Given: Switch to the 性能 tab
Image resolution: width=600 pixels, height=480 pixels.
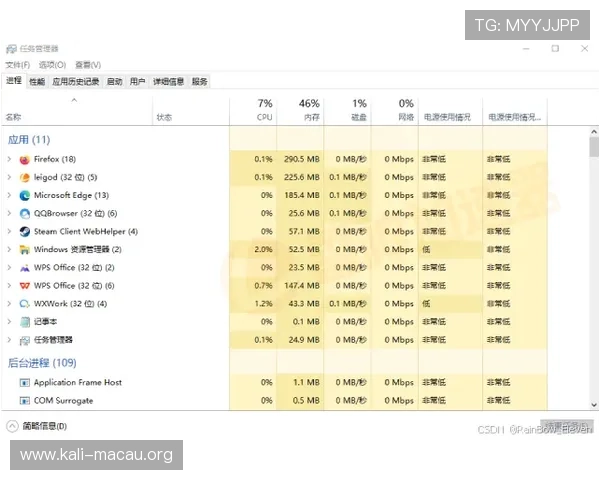Looking at the screenshot, I should tap(37, 82).
